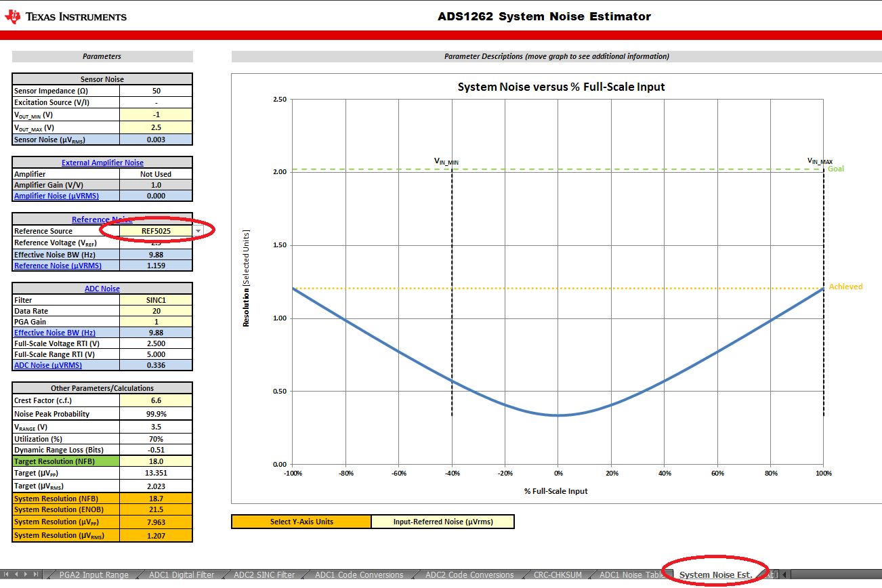This screenshot has width=882, height=588.
Task: Follow the ADC Noise header link
Action: point(102,289)
